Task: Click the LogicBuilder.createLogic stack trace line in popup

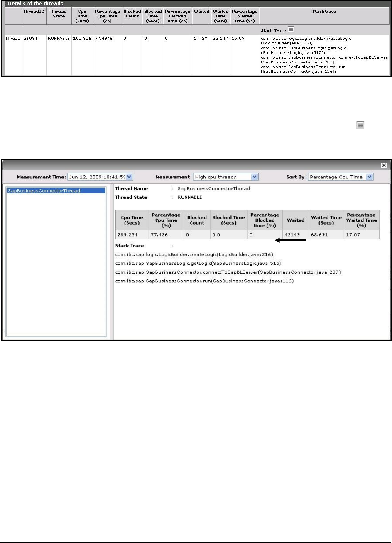Action: click(x=194, y=254)
